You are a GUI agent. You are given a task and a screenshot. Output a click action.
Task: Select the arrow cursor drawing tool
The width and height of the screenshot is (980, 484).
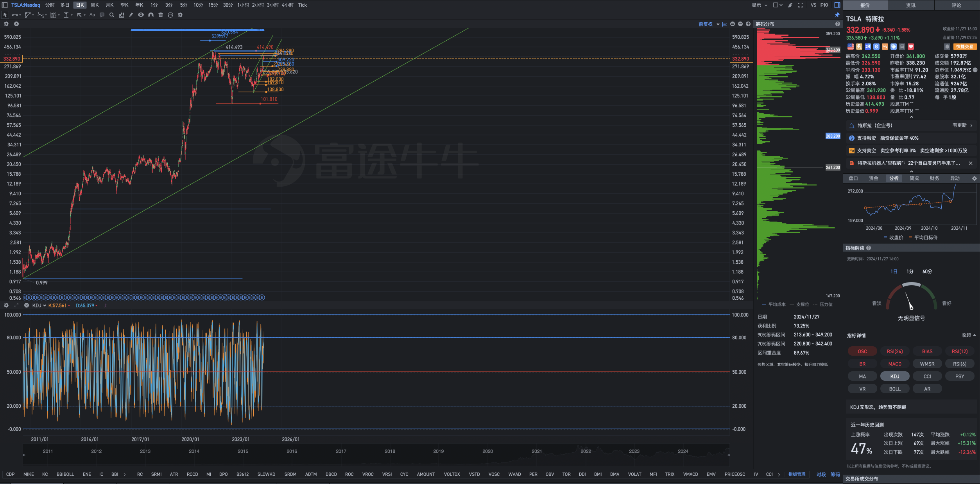point(5,15)
